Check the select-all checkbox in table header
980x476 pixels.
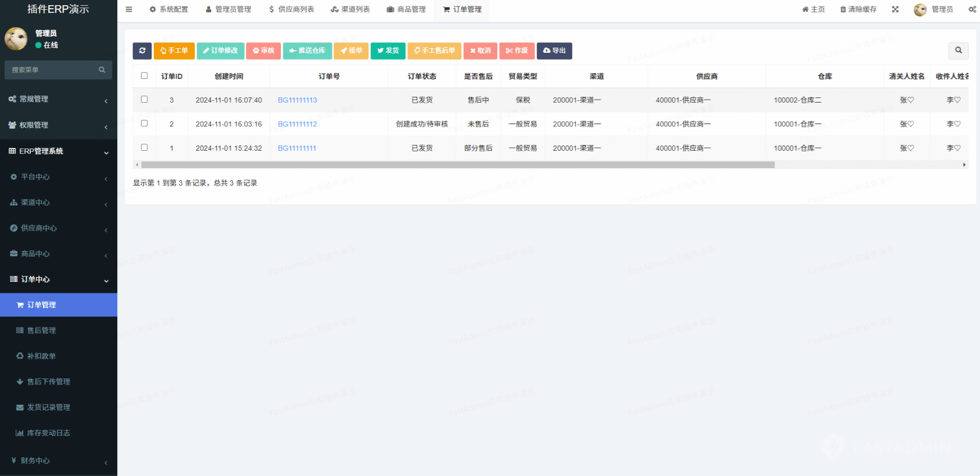pyautogui.click(x=144, y=76)
